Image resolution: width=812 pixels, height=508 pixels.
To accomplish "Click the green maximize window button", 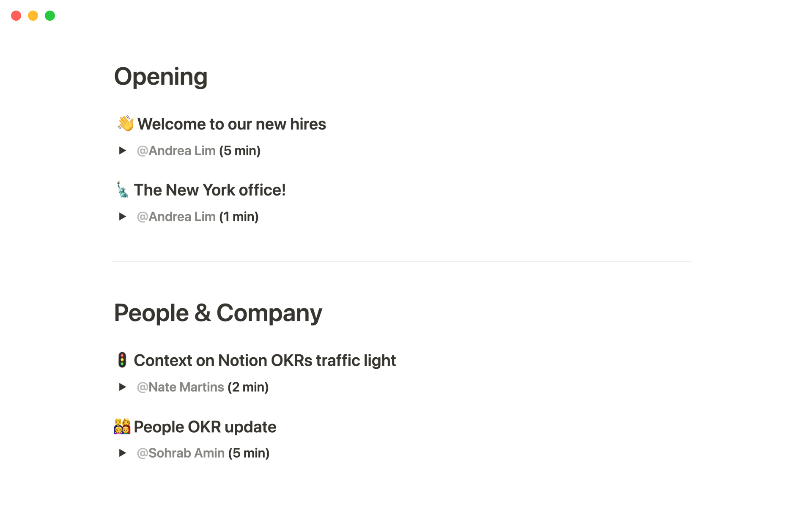I will coord(50,16).
